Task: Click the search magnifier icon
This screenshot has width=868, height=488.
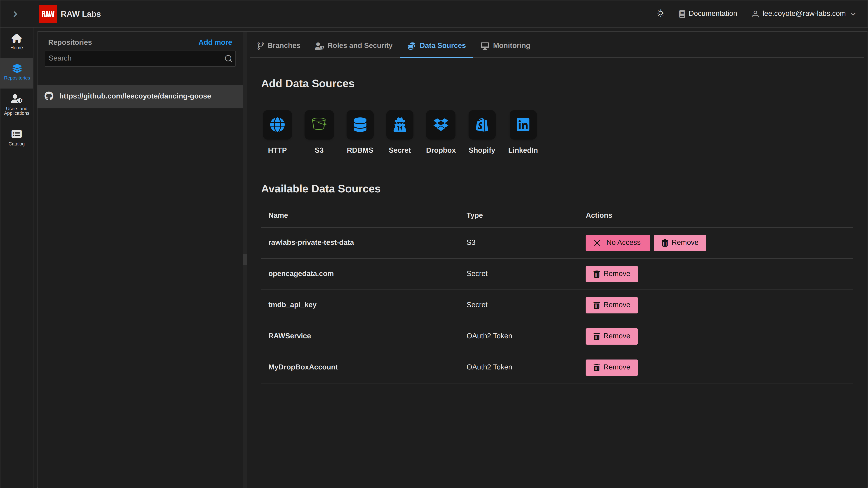Action: pos(228,58)
